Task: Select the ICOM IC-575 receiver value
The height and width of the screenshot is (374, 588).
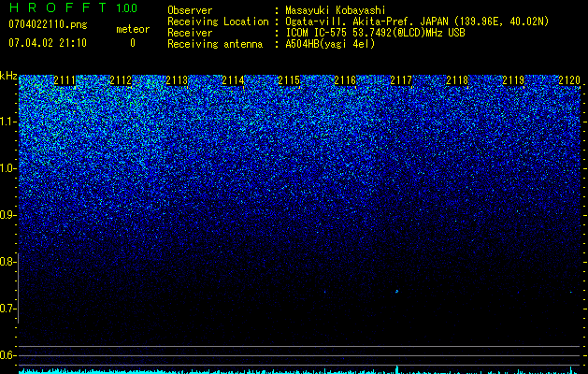Action: click(375, 33)
